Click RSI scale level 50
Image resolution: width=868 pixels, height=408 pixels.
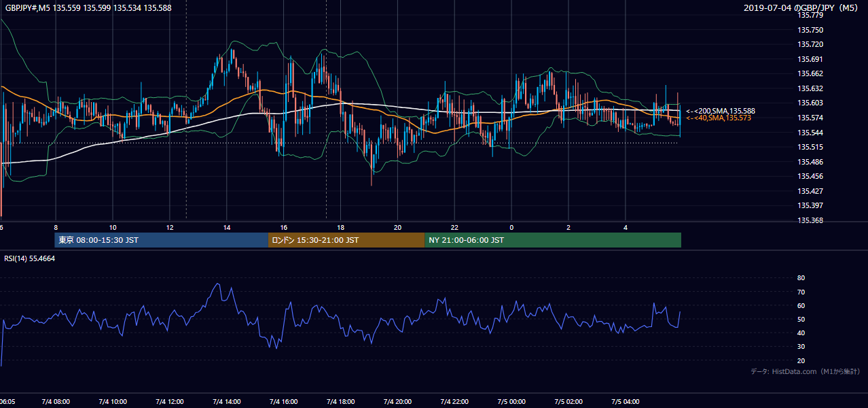click(x=801, y=319)
